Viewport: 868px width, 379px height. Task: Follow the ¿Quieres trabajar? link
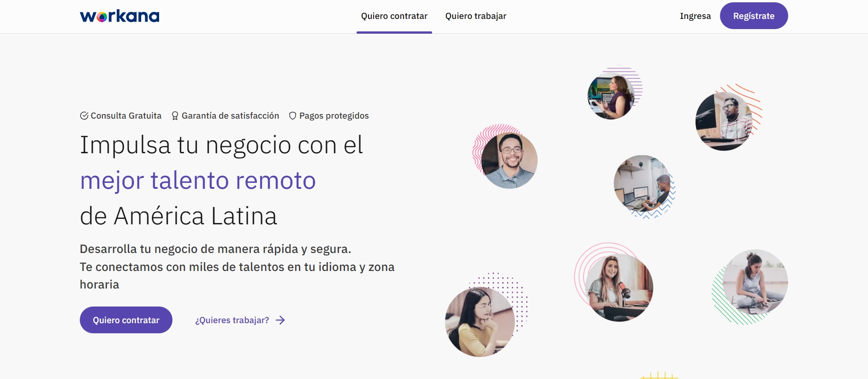point(232,320)
